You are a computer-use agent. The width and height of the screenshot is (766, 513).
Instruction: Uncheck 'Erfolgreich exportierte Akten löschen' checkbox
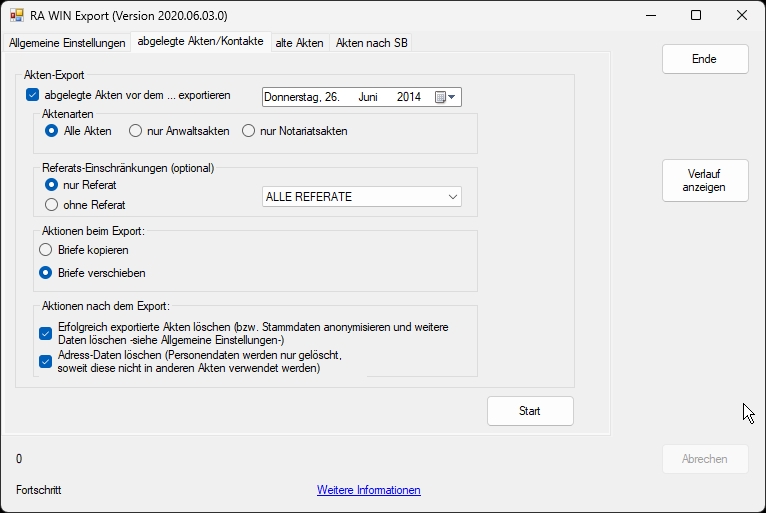46,334
